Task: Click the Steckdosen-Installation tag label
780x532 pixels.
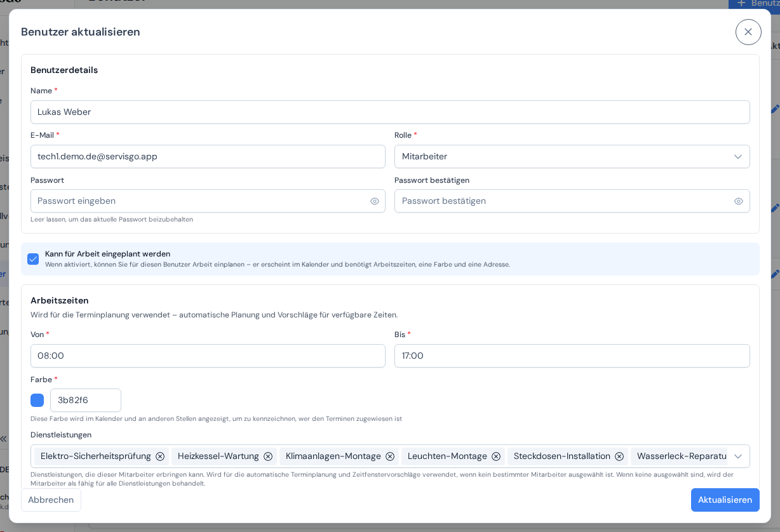Action: (x=562, y=456)
